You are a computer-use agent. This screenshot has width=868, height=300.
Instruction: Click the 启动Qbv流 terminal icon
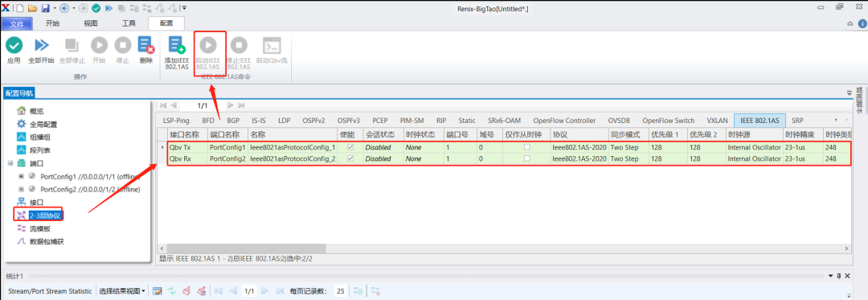(272, 45)
